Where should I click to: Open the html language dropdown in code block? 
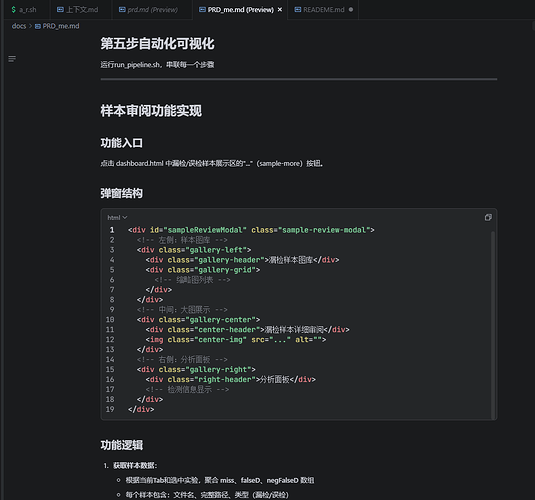click(117, 217)
